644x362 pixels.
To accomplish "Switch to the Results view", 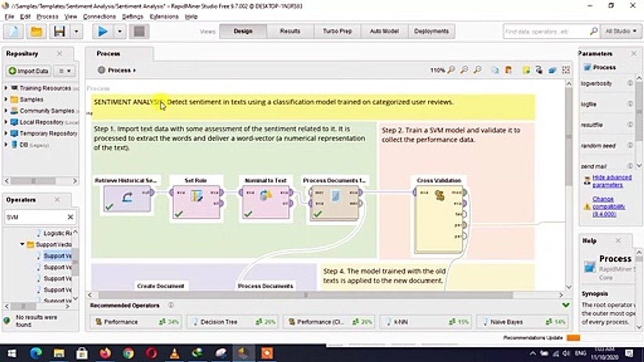I will click(290, 31).
